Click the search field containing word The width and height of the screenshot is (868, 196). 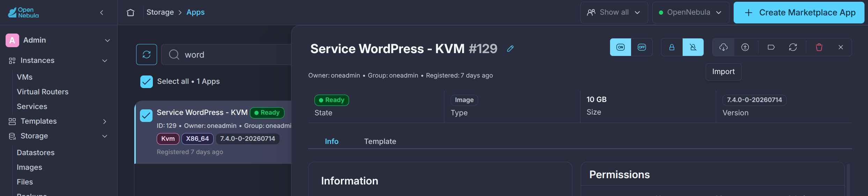point(226,55)
